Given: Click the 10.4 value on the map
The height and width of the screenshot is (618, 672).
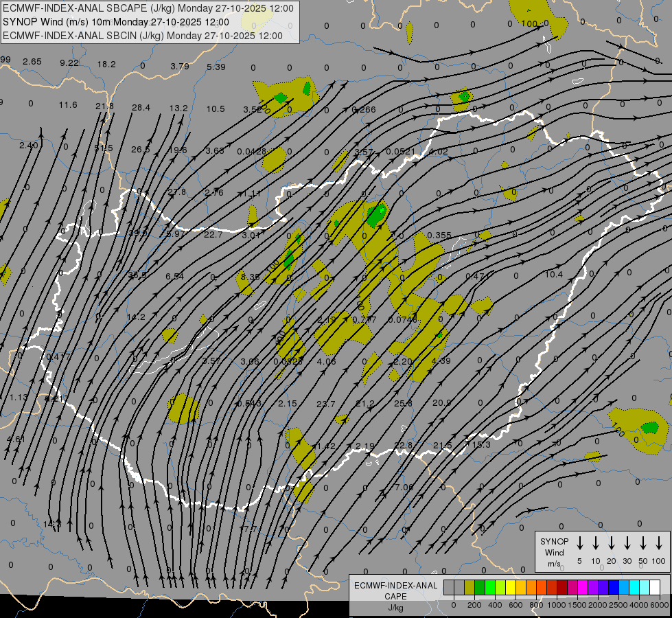Looking at the screenshot, I should coord(554,274).
